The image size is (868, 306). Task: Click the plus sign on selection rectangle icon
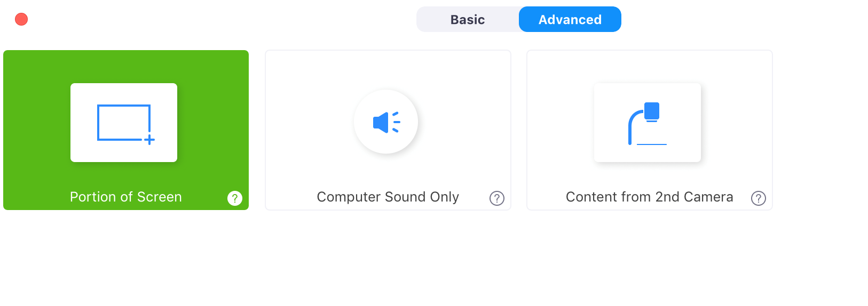point(149,140)
